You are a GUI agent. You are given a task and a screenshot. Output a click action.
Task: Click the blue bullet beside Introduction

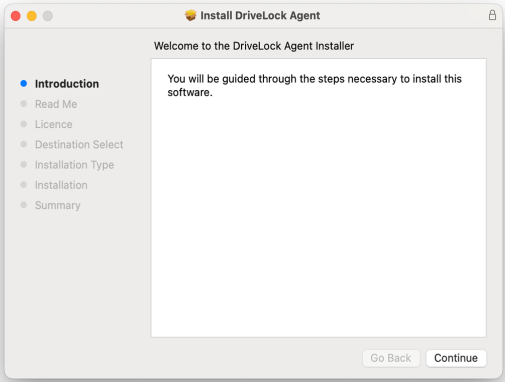(x=24, y=83)
